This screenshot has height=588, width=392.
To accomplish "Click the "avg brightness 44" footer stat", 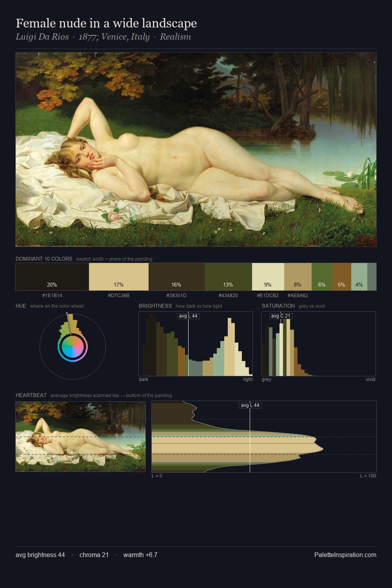I will pyautogui.click(x=40, y=555).
